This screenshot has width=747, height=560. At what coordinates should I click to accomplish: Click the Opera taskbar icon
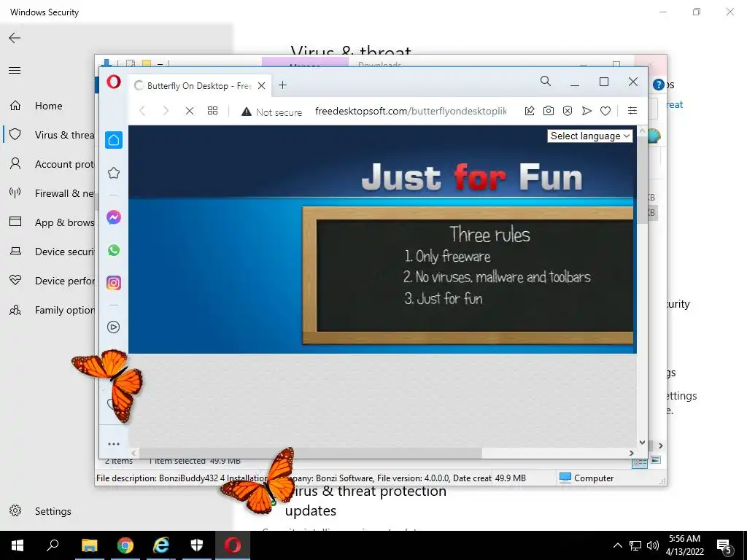[x=233, y=545]
